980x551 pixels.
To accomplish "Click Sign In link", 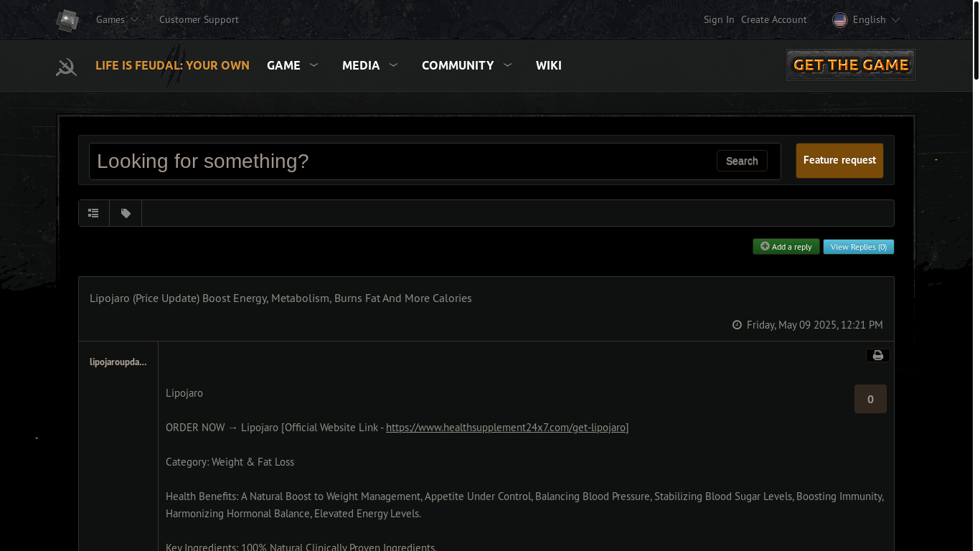I will click(x=719, y=19).
